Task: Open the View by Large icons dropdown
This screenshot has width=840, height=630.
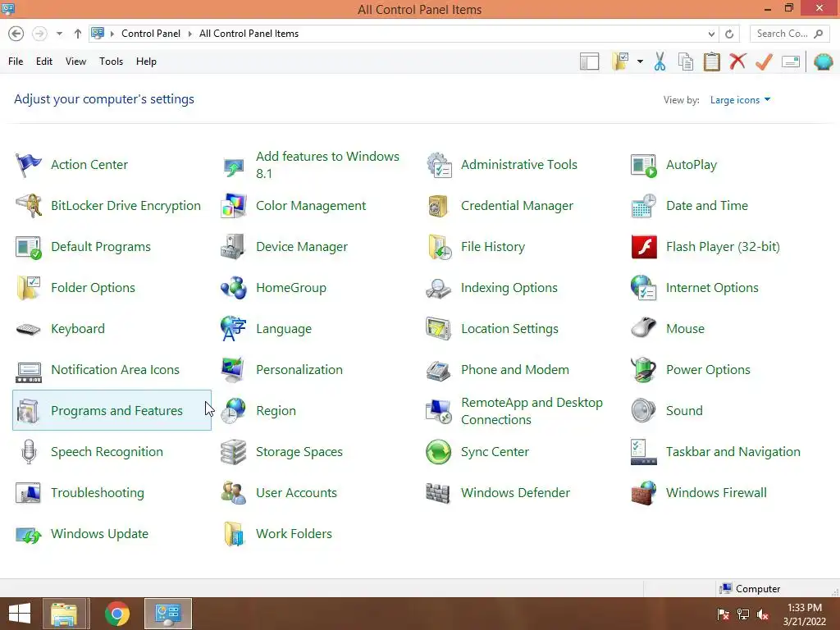Action: tap(740, 100)
